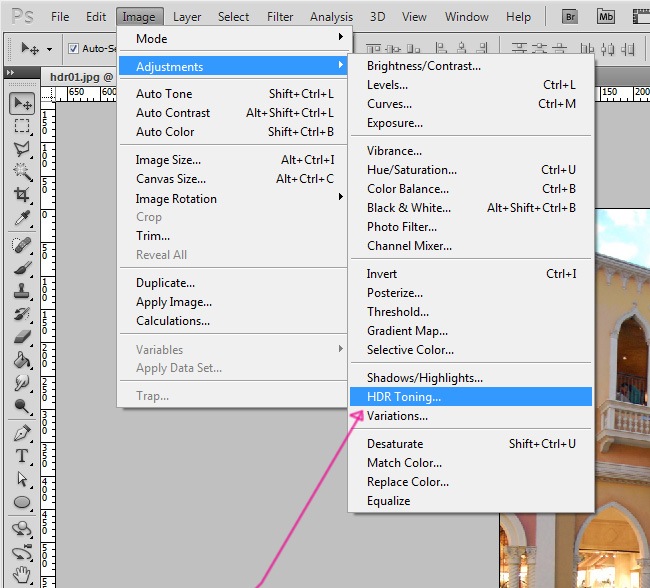Viewport: 650px width, 588px height.
Task: Open the Filter menu
Action: 280,17
